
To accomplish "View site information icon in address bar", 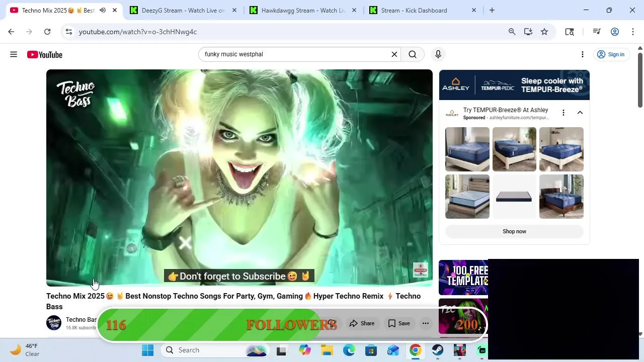I will pos(69,32).
